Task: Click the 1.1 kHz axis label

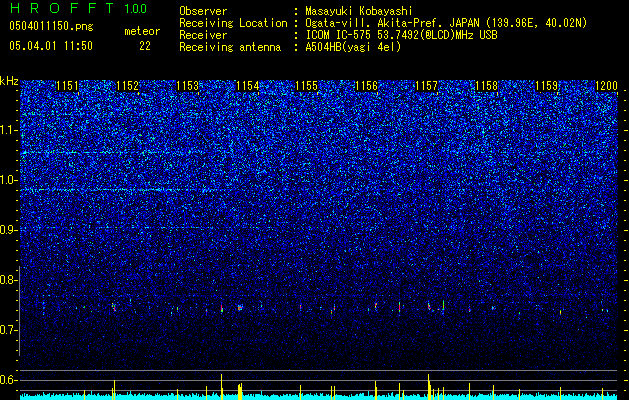Action: point(8,130)
